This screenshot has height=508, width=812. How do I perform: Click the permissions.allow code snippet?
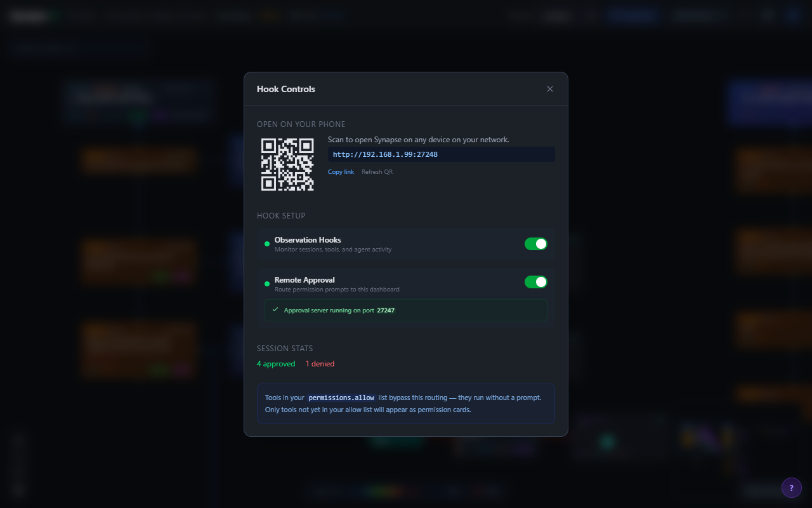click(341, 397)
